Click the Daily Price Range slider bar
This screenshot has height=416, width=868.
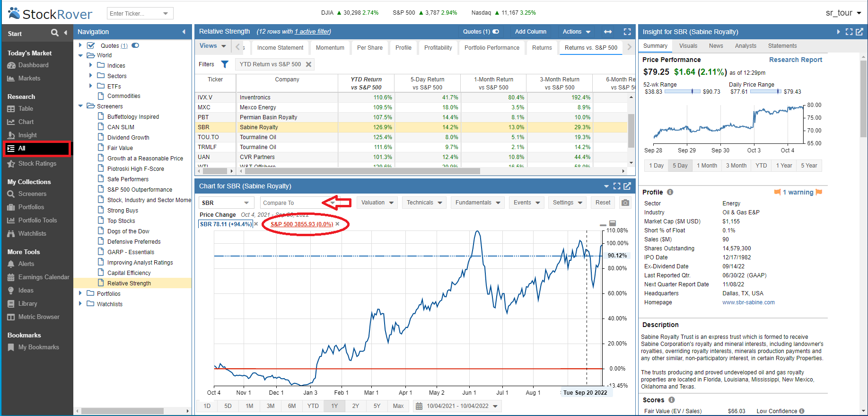766,91
